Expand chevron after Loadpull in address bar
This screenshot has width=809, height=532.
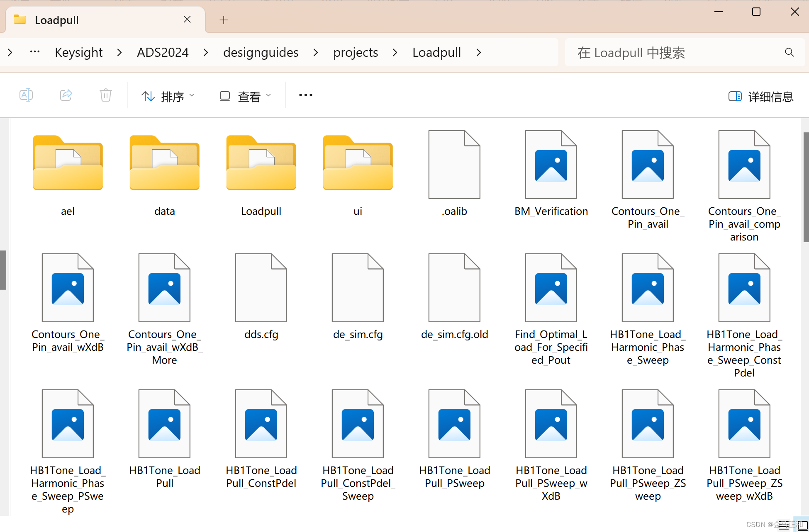[x=479, y=53]
